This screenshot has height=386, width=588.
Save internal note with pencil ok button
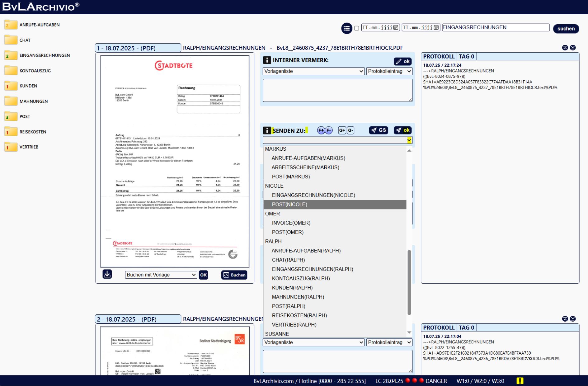(x=402, y=61)
